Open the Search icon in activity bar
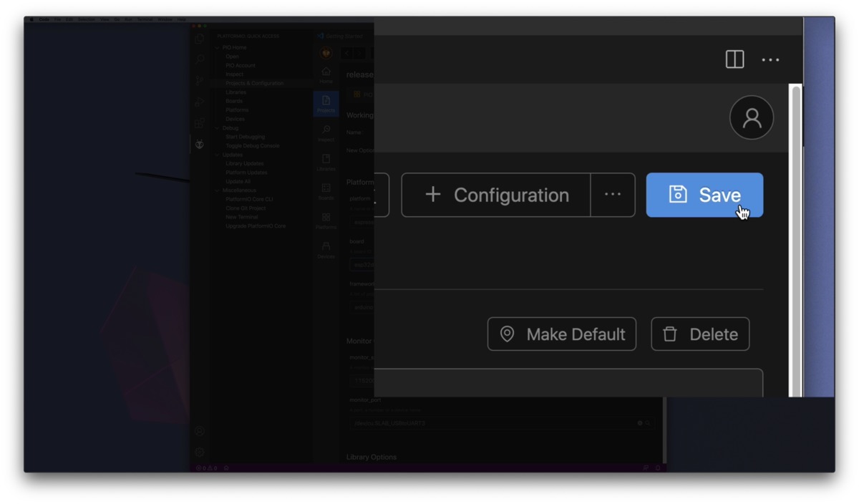Viewport: 859px width, 504px height. tap(200, 59)
